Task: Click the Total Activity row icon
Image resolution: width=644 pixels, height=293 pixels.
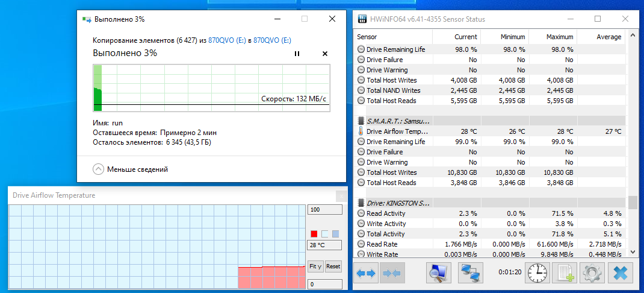Action: [361, 234]
